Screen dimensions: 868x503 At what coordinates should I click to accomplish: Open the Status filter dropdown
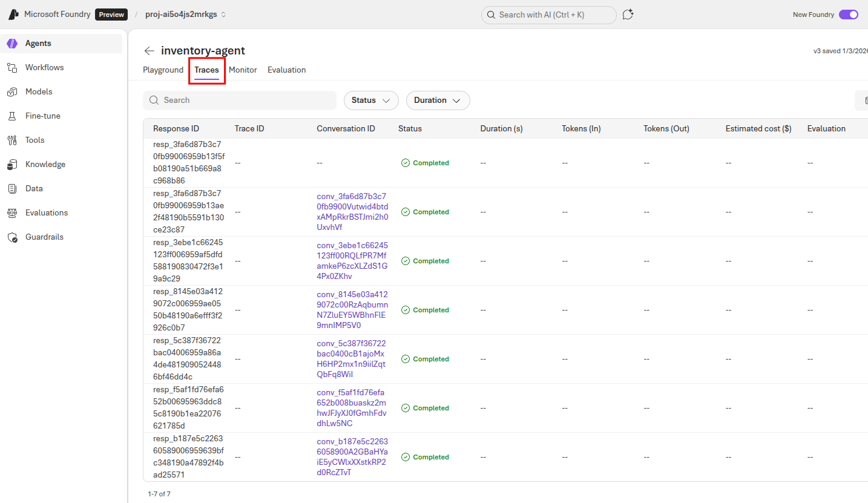pos(371,100)
